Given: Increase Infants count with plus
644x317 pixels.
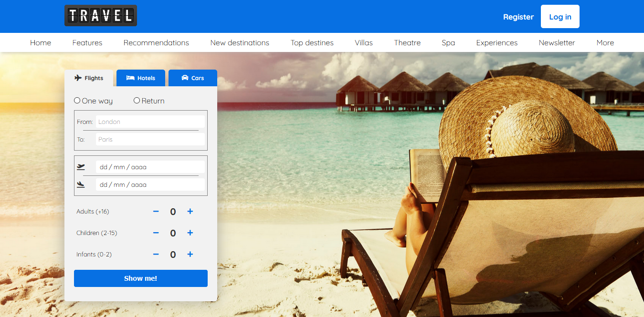Looking at the screenshot, I should (x=190, y=254).
